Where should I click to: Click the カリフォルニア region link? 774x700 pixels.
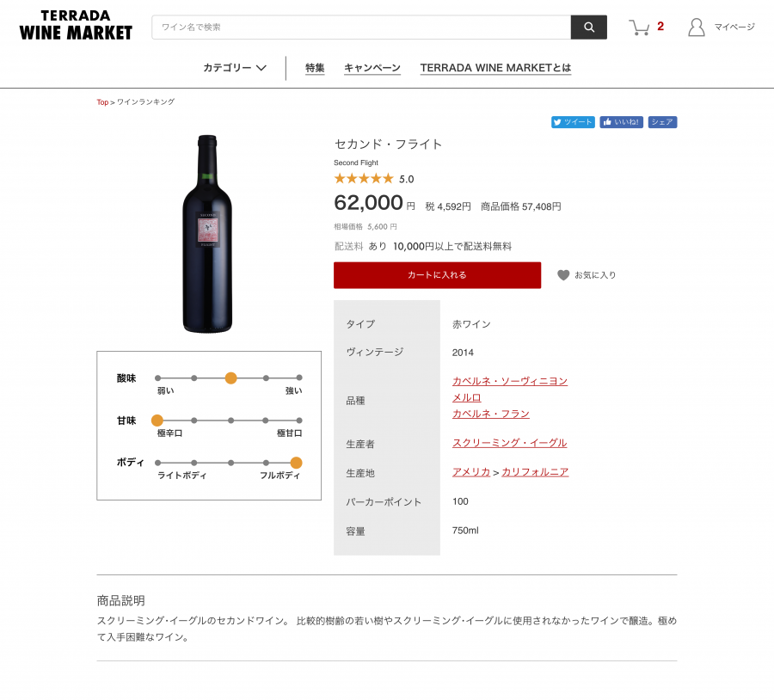(x=535, y=472)
